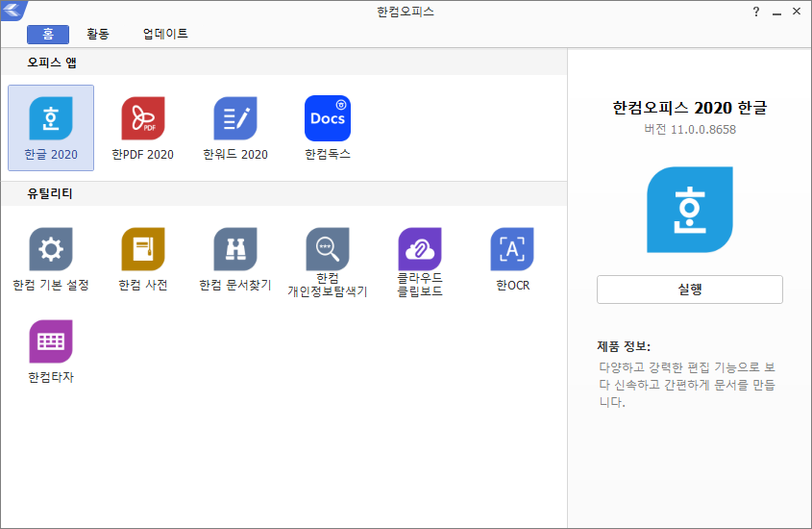The width and height of the screenshot is (812, 529).
Task: Launch the 한컴 사전 dictionary icon
Action: coord(143,249)
